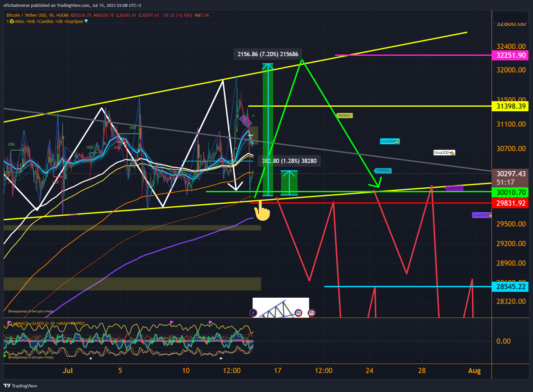Viewport: 533px width, 392px height.
Task: Select the WeekOpen label tag
Action: 383,170
